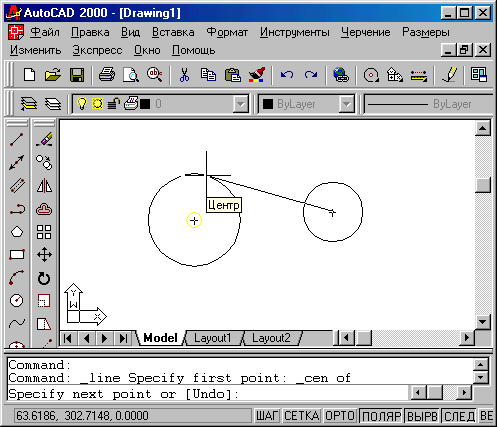Open the ByLayer color dropdown
This screenshot has width=497, height=427.
[347, 104]
